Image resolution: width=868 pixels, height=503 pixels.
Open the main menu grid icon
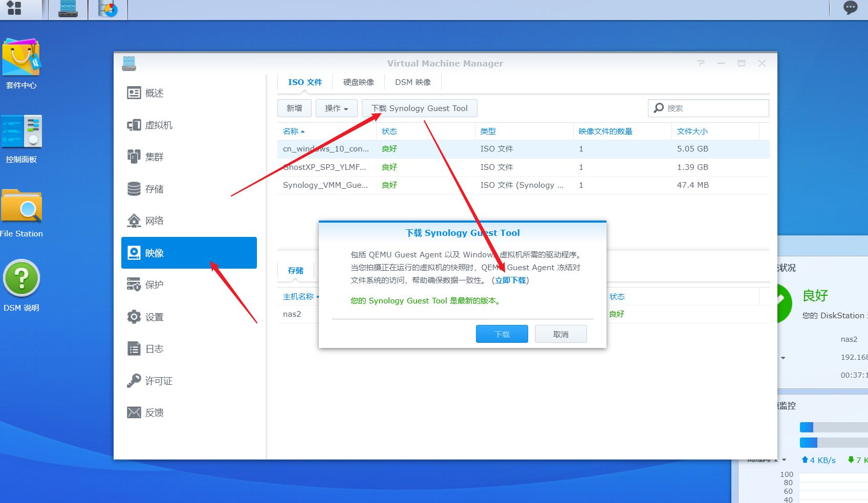[x=14, y=8]
